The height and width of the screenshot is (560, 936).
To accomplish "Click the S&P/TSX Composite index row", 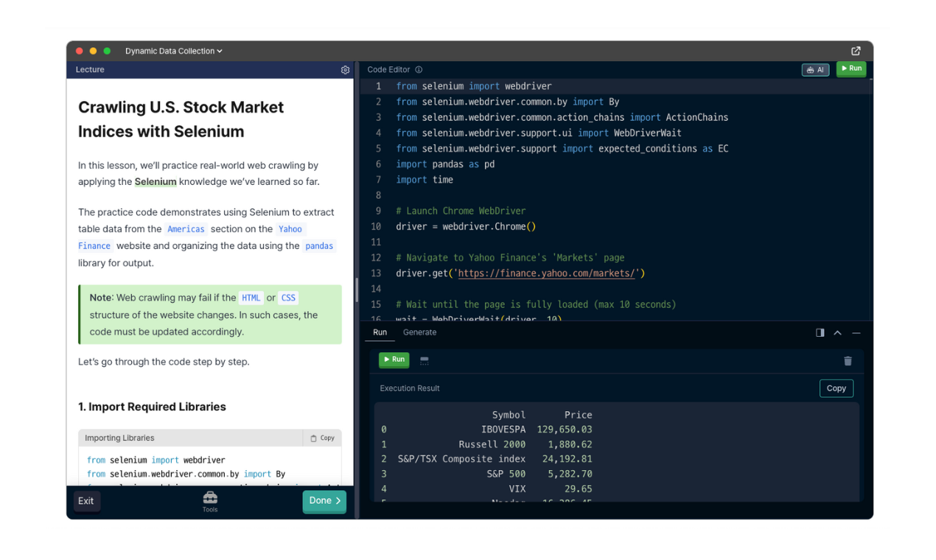I will click(486, 459).
